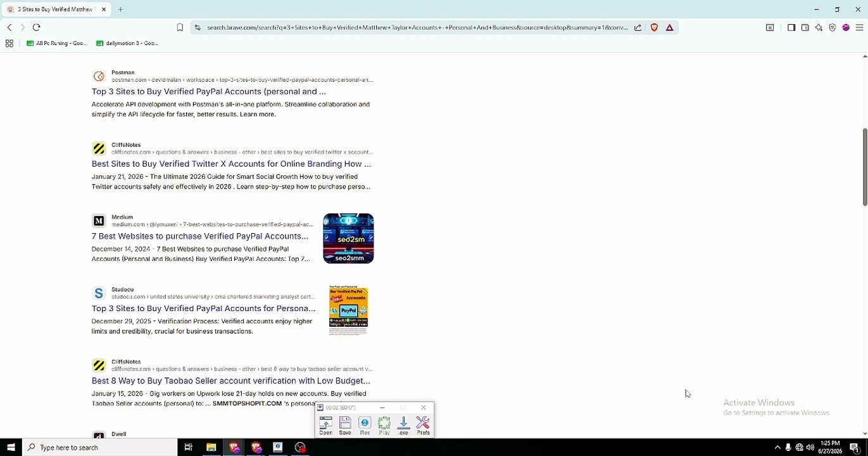The width and height of the screenshot is (868, 456).
Task: Open the taskbar clock showing 1:25 PM
Action: pyautogui.click(x=830, y=447)
